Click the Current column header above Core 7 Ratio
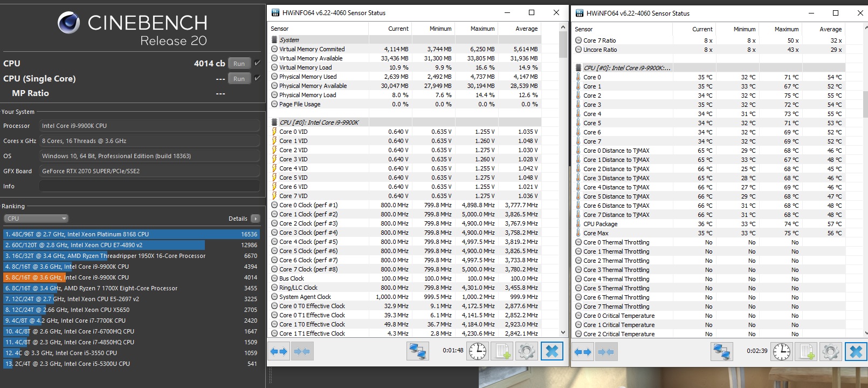This screenshot has width=868, height=388. pos(694,29)
